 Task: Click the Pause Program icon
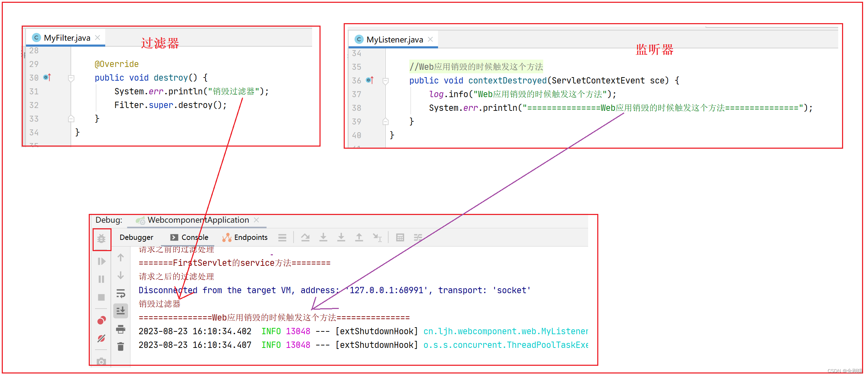pos(101,279)
